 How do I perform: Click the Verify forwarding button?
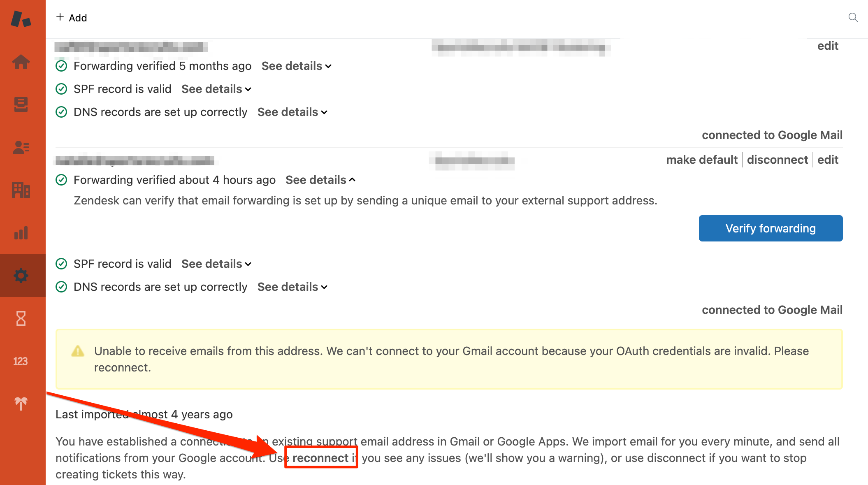pos(771,228)
